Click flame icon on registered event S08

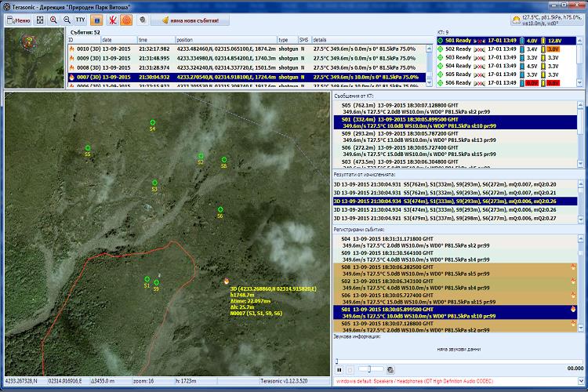573,267
